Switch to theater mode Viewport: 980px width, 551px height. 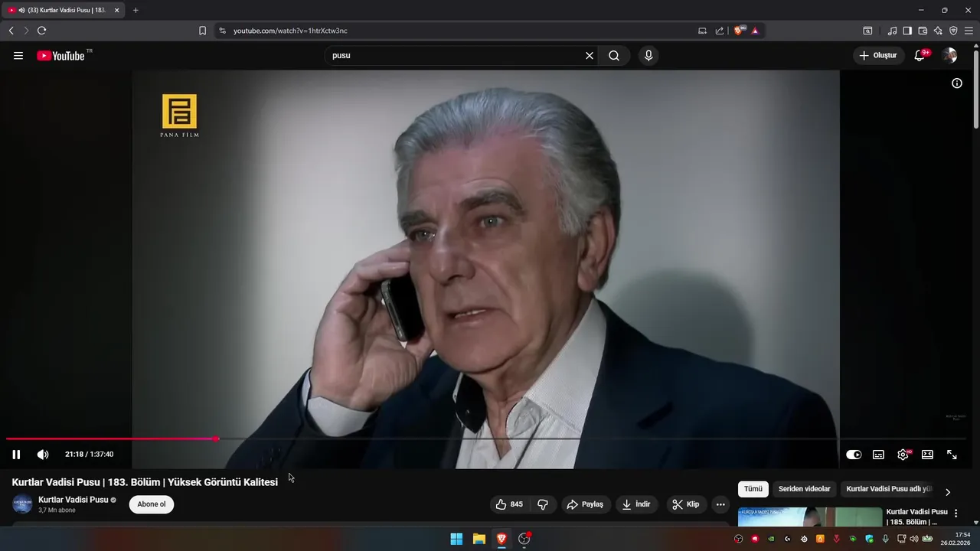[x=927, y=455]
